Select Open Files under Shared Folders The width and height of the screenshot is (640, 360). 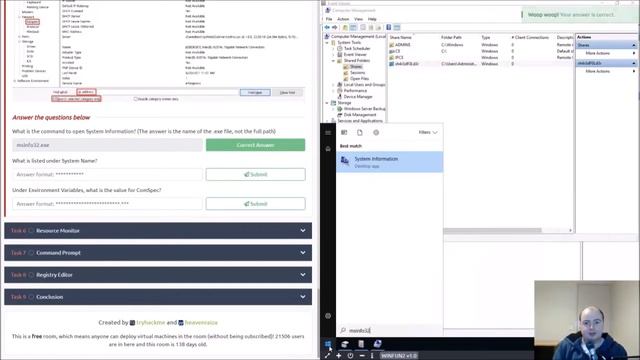pos(359,78)
